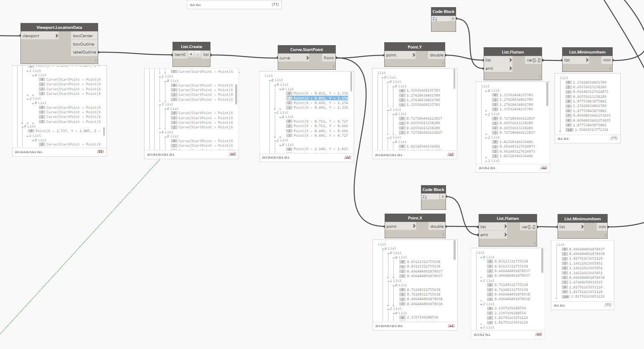The image size is (644, 349).
Task: Collapse '4 List' in List.Create preview
Action: [161, 132]
